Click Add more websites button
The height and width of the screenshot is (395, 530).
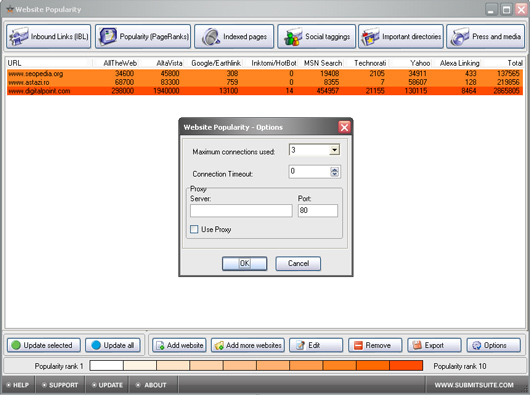[x=248, y=345]
